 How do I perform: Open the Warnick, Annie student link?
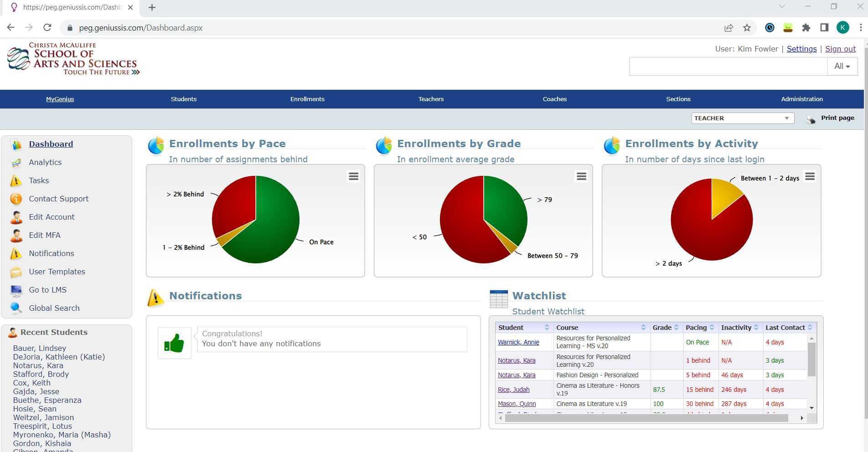[518, 343]
